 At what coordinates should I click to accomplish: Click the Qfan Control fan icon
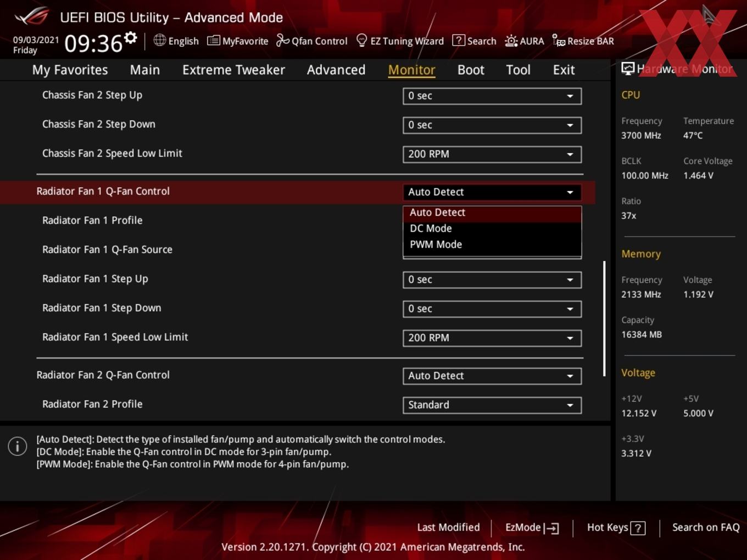(282, 40)
